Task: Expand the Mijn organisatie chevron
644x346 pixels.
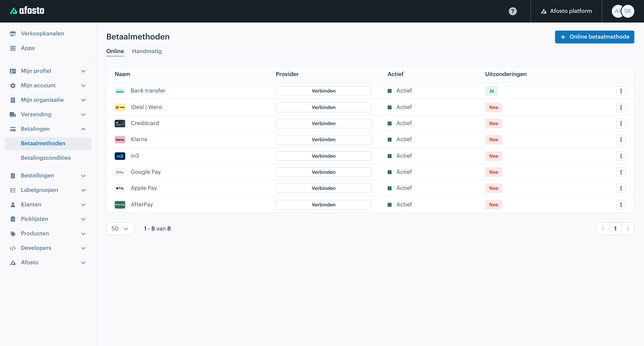Action: [83, 100]
